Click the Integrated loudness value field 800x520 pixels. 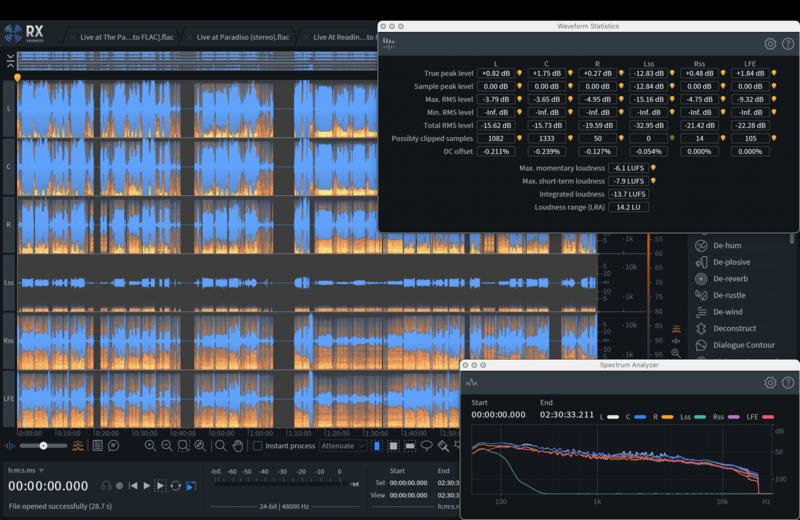click(630, 194)
